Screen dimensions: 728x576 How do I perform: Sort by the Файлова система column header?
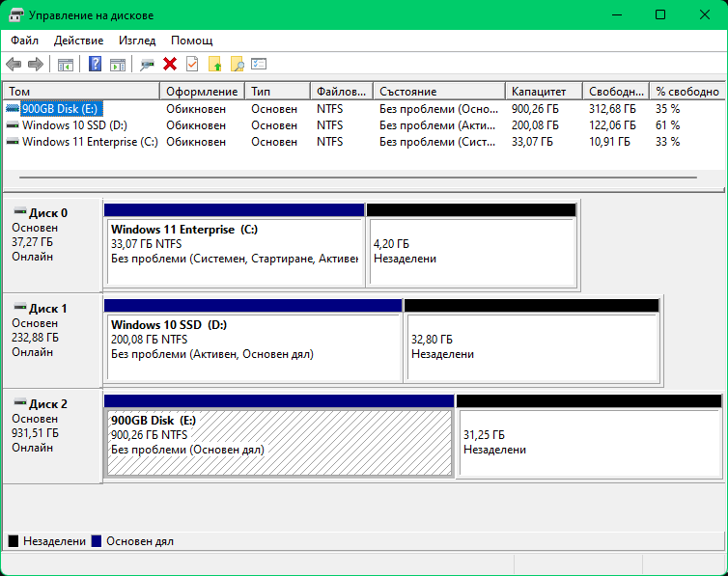(x=342, y=92)
